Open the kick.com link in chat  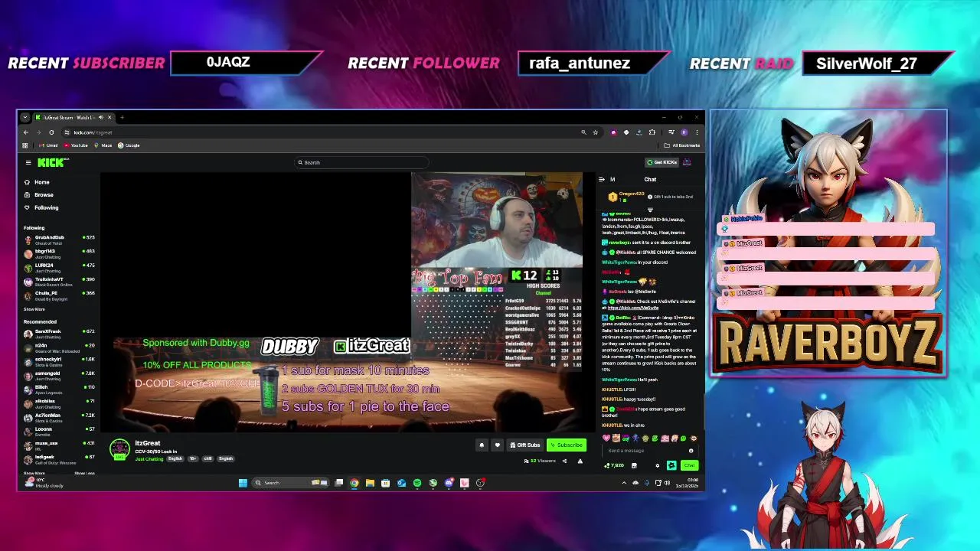tap(632, 308)
